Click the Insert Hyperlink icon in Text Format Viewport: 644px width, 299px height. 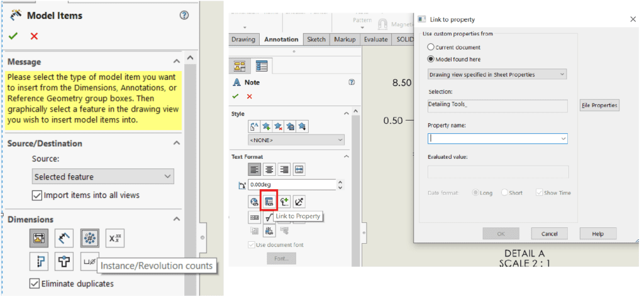pyautogui.click(x=254, y=202)
